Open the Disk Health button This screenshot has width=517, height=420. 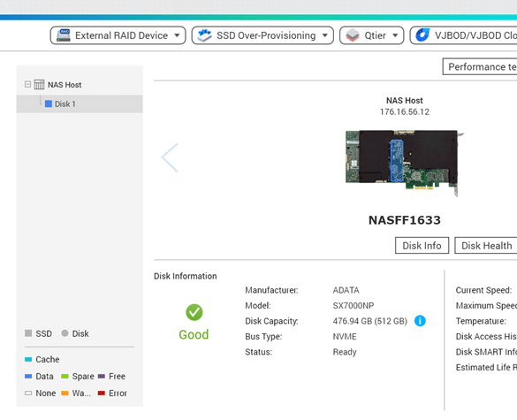click(x=486, y=246)
